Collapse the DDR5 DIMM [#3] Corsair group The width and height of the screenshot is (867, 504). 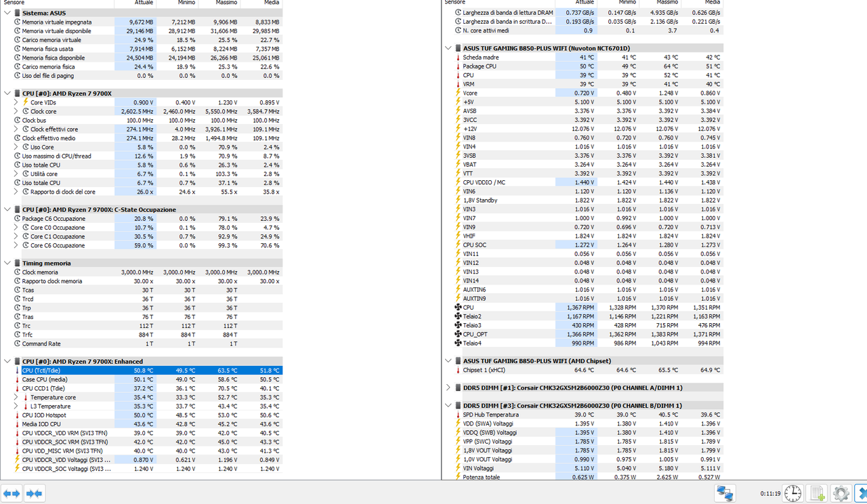click(x=448, y=406)
